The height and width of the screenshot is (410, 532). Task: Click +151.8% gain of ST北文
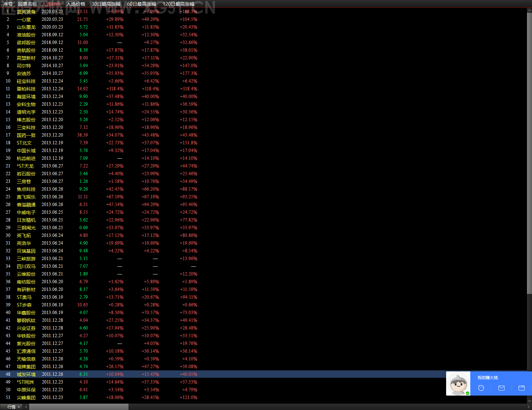[x=189, y=143]
